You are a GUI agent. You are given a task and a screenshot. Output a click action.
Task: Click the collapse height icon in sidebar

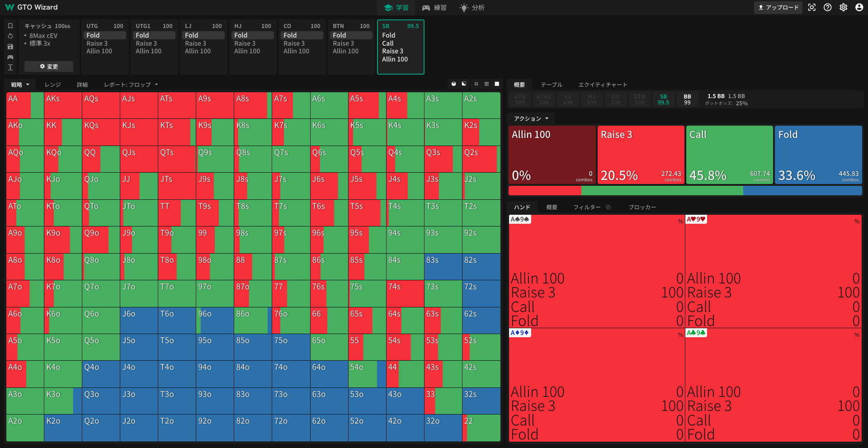[x=10, y=67]
